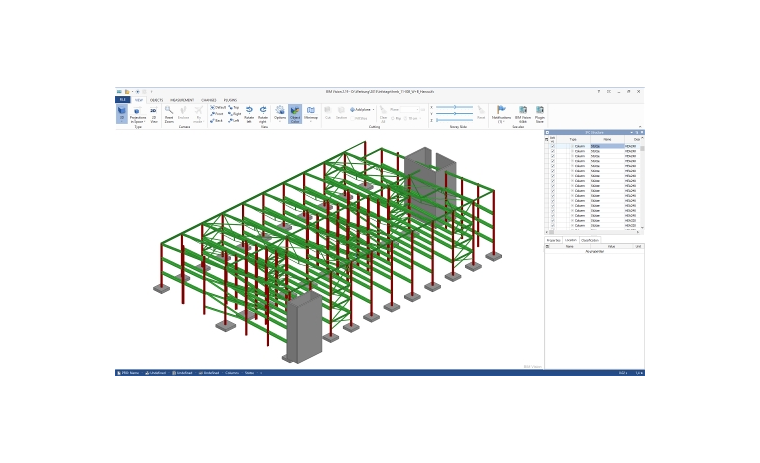This screenshot has height=463, width=760.
Task: Open the Help question mark icon
Action: pyautogui.click(x=599, y=92)
